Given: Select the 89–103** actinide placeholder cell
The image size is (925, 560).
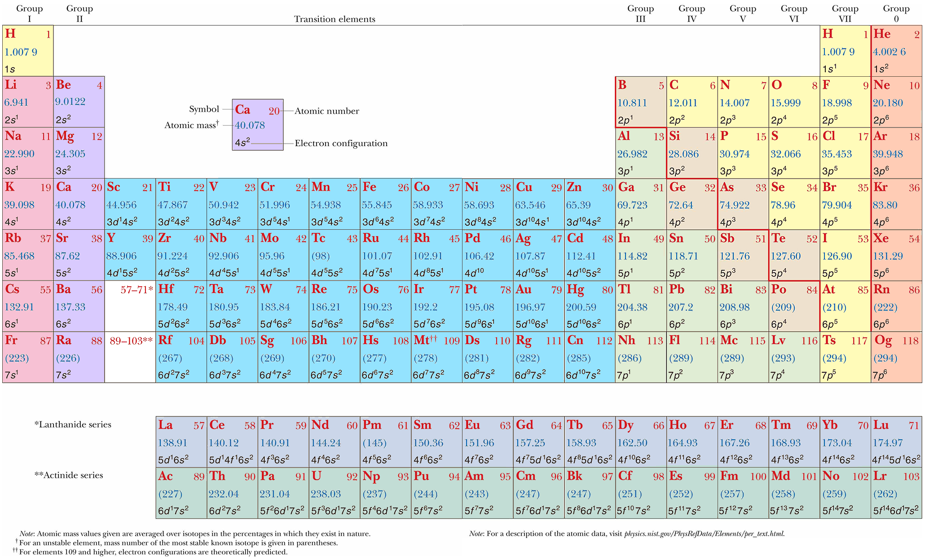Looking at the screenshot, I should [130, 357].
